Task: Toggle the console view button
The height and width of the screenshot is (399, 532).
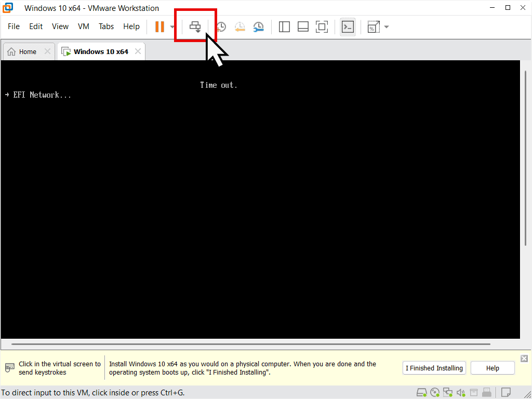Action: coord(348,27)
